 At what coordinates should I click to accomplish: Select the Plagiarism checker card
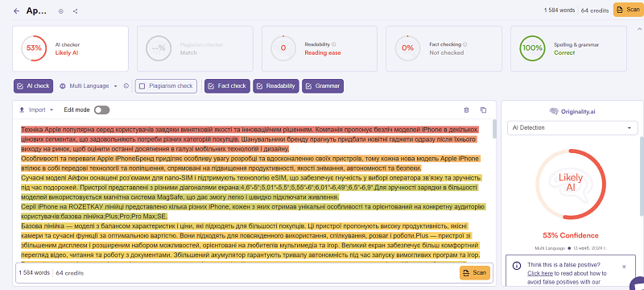[195, 49]
